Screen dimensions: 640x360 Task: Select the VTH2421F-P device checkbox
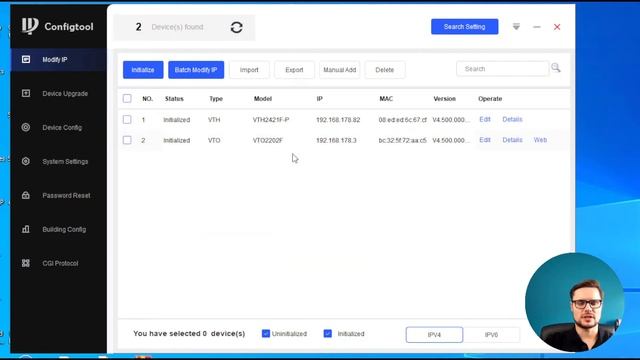[x=127, y=120]
